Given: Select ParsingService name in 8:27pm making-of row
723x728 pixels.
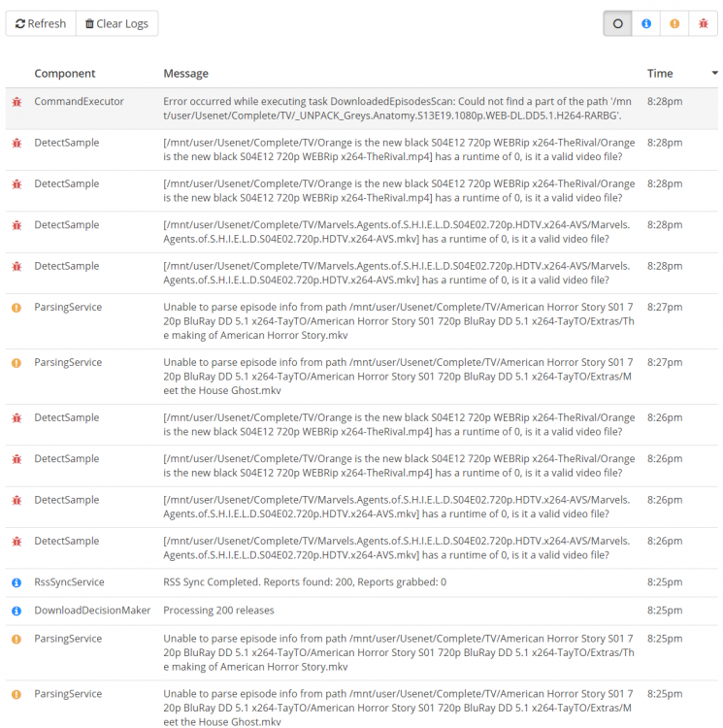Looking at the screenshot, I should [x=68, y=307].
